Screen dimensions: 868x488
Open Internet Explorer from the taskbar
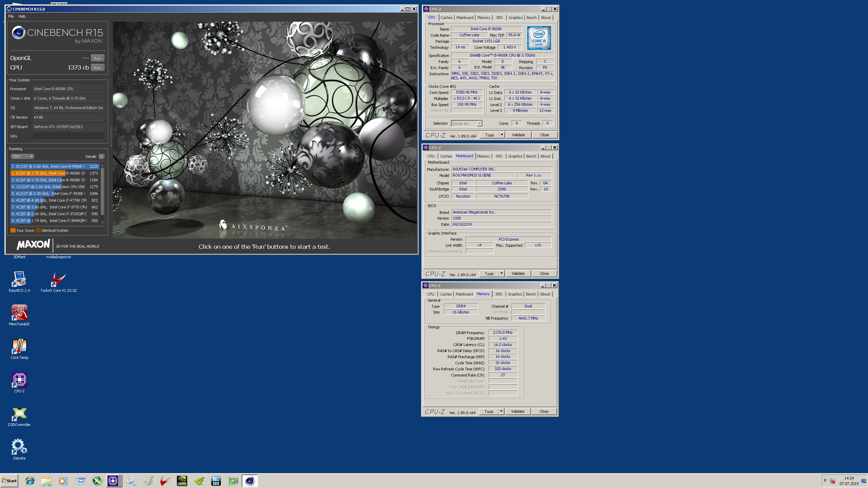[30, 481]
